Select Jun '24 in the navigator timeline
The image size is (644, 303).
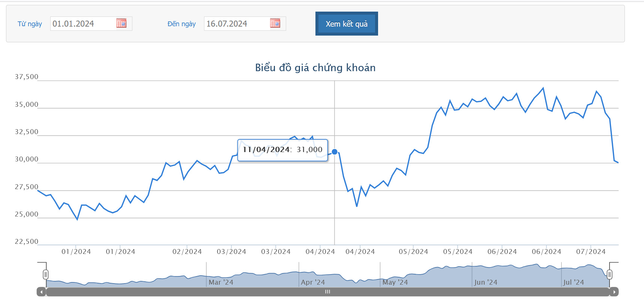[485, 282]
